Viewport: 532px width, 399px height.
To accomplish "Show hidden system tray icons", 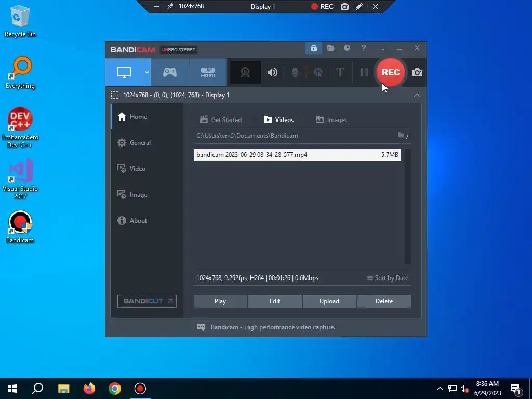I will (x=440, y=389).
